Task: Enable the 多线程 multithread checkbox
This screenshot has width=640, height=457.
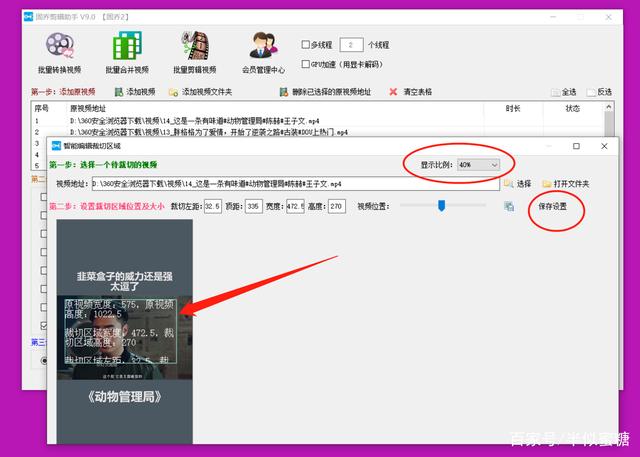Action: click(x=305, y=44)
